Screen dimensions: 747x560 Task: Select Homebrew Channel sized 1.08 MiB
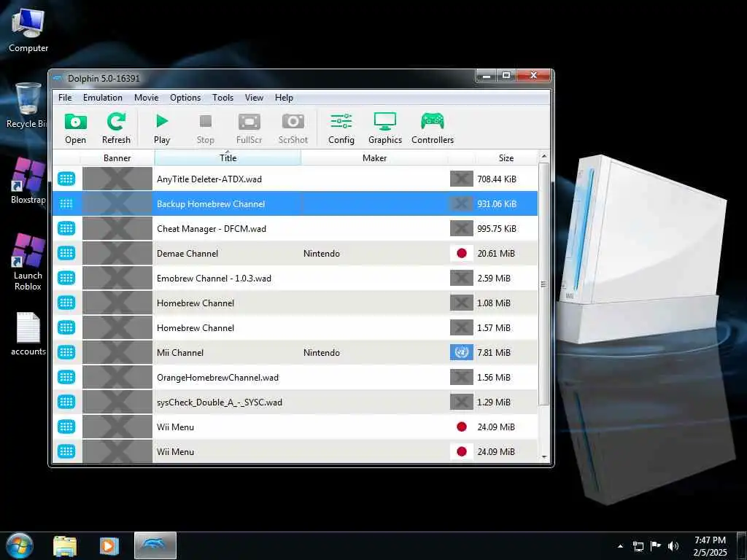tap(295, 303)
